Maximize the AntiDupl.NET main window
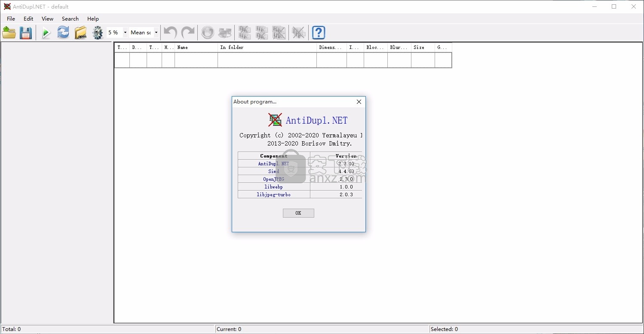This screenshot has width=644, height=334. [x=614, y=6]
